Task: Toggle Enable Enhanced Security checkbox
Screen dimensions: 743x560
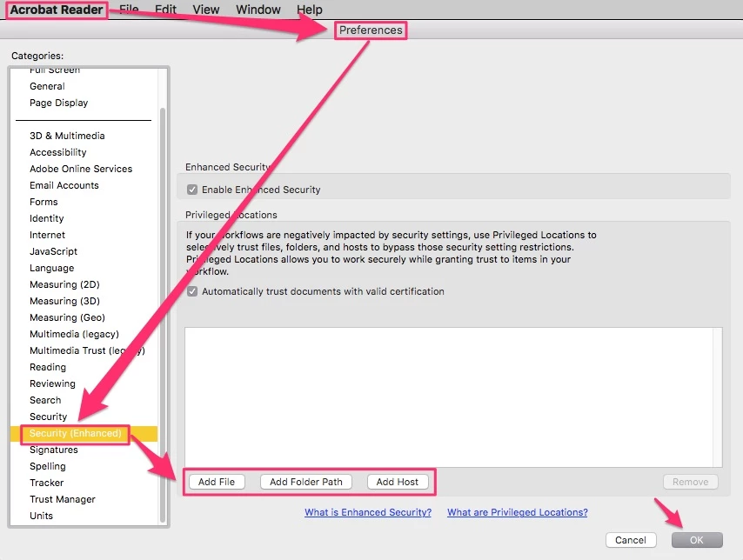Action: (192, 190)
